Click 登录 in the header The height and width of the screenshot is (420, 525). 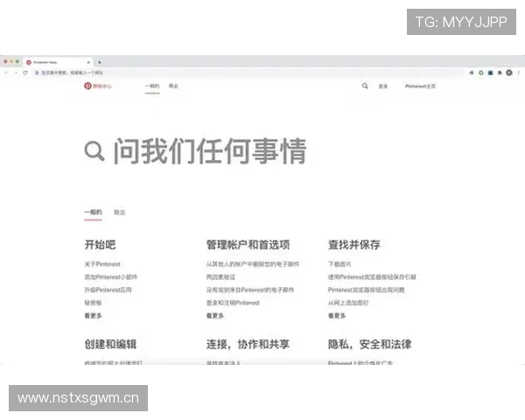383,87
